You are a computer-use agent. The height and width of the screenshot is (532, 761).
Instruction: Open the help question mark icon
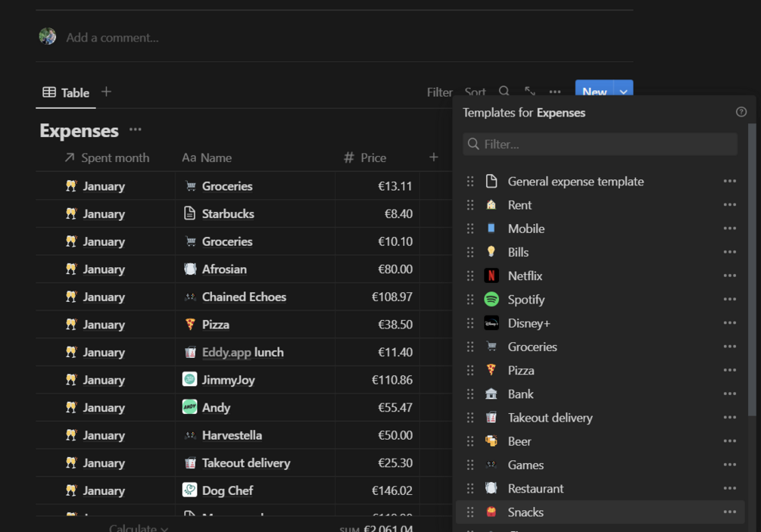click(x=741, y=112)
